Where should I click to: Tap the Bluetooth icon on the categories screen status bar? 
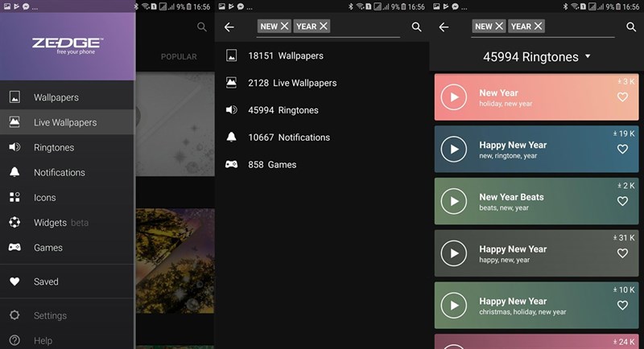click(x=350, y=6)
